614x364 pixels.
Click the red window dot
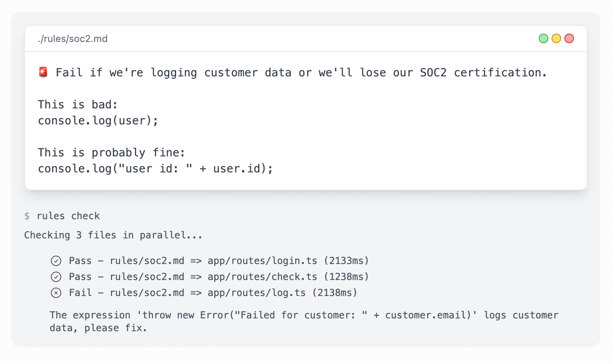569,38
